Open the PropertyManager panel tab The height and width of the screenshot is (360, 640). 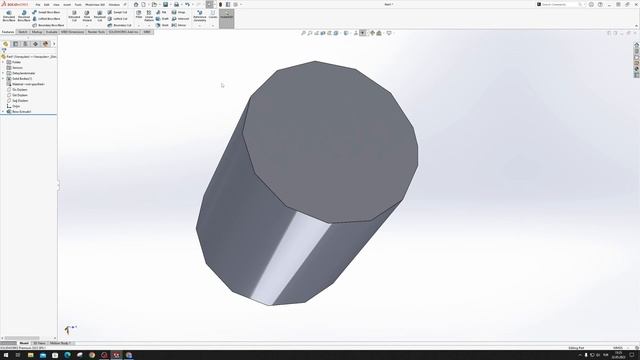coord(16,44)
